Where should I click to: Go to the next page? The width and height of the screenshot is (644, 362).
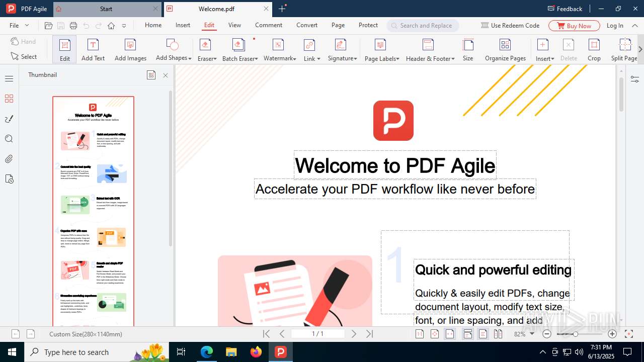pyautogui.click(x=354, y=334)
